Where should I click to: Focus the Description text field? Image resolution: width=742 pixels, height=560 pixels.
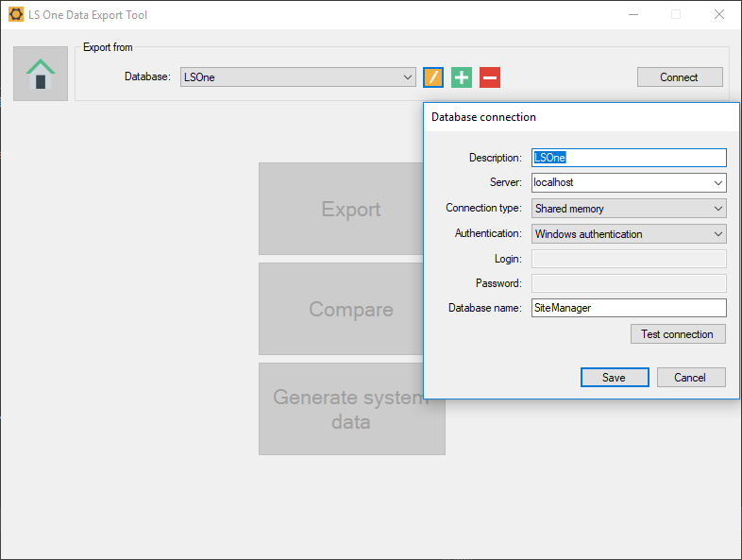629,158
